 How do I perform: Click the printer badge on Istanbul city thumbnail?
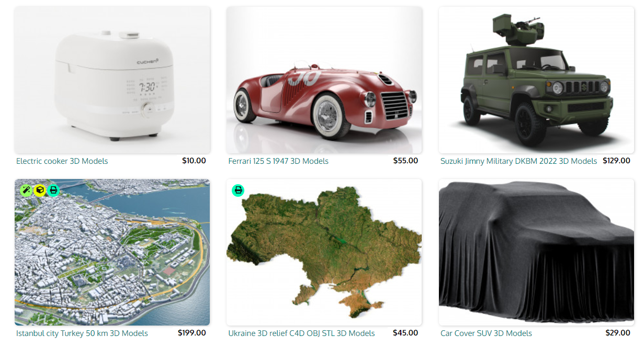53,191
